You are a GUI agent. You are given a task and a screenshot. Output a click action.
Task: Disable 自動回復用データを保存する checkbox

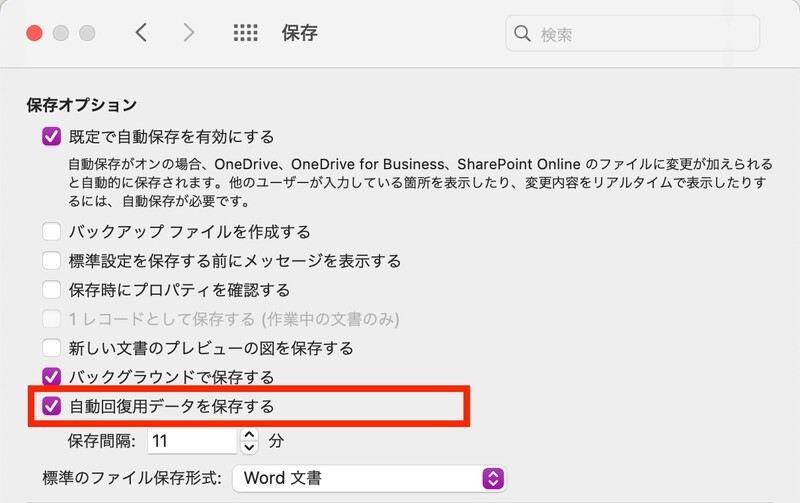coord(52,406)
